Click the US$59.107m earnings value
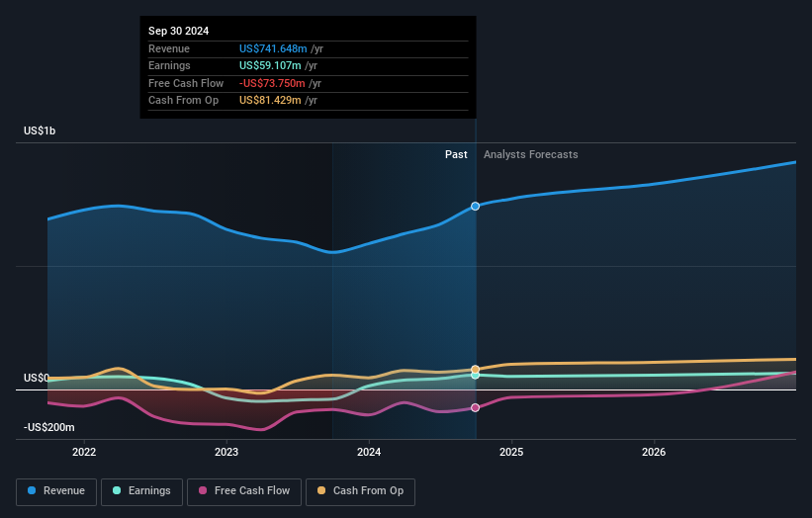Viewport: 812px width, 518px height. click(x=270, y=65)
